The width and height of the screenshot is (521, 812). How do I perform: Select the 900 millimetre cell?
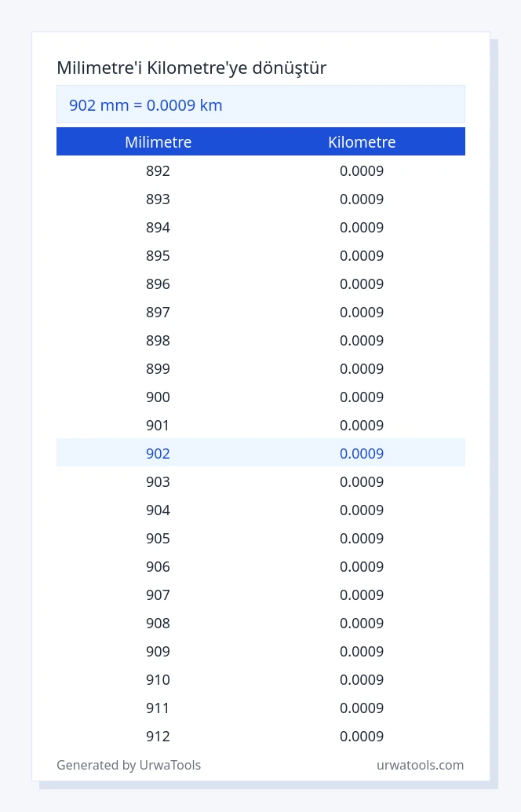(x=158, y=397)
